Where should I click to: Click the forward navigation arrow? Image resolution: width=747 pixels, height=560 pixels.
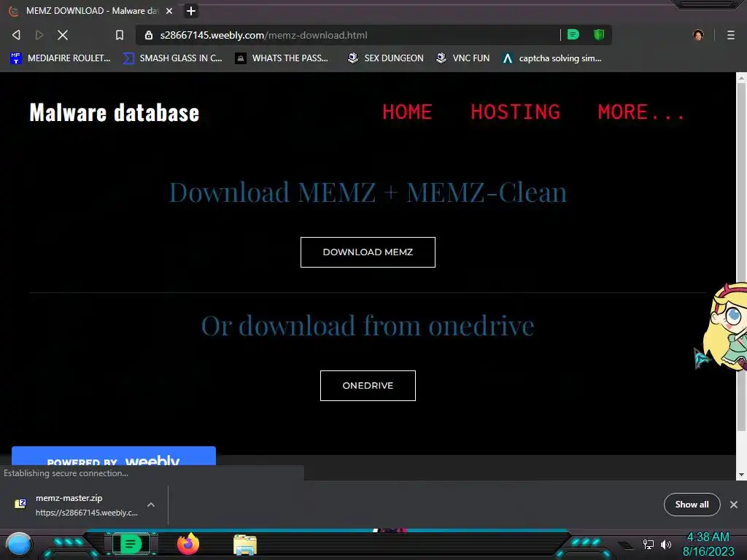[x=39, y=35]
